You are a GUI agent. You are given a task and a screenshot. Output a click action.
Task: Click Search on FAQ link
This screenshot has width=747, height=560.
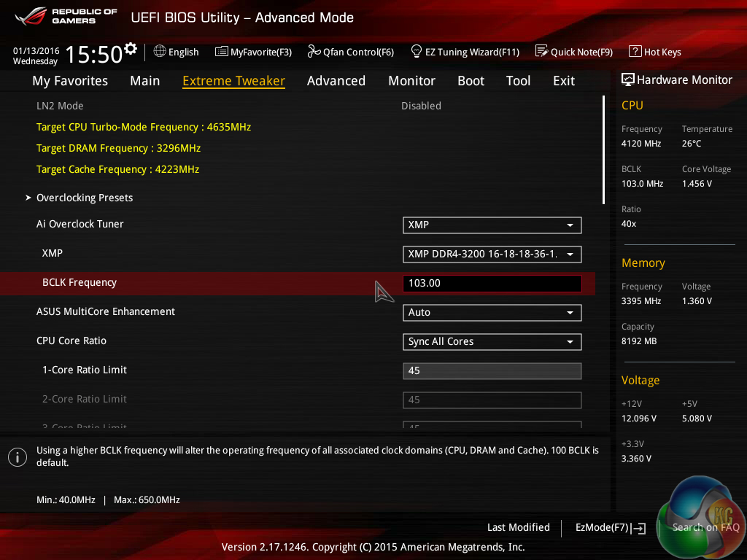pyautogui.click(x=705, y=527)
